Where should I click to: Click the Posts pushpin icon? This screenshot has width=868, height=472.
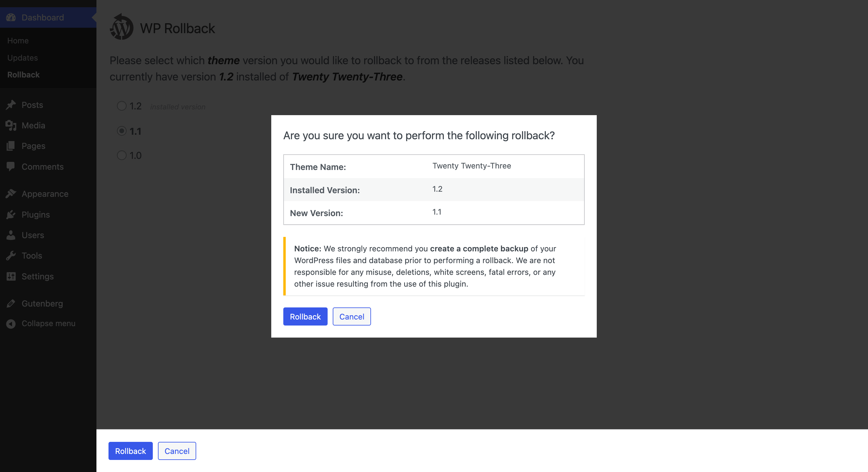[11, 105]
